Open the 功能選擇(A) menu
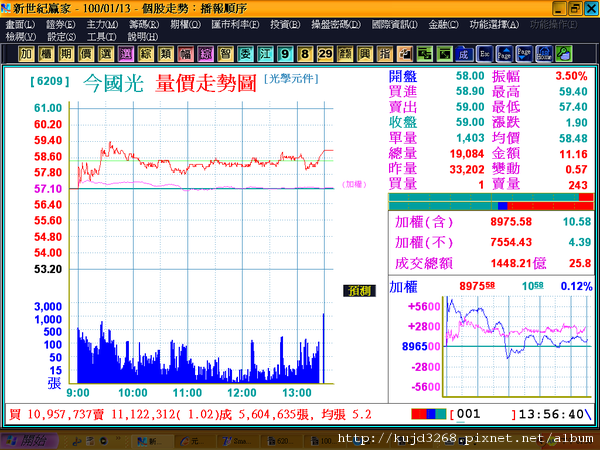Image resolution: width=600 pixels, height=450 pixels. [494, 24]
